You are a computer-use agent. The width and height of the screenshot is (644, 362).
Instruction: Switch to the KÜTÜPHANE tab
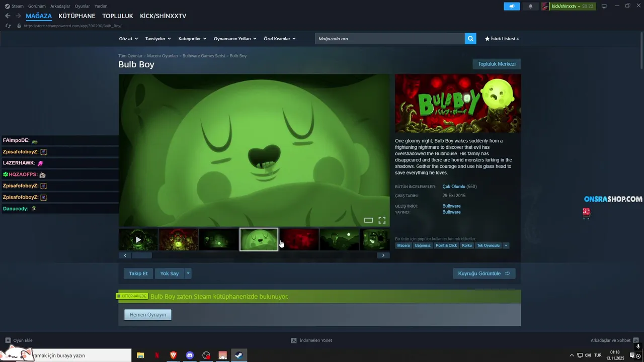click(x=77, y=16)
